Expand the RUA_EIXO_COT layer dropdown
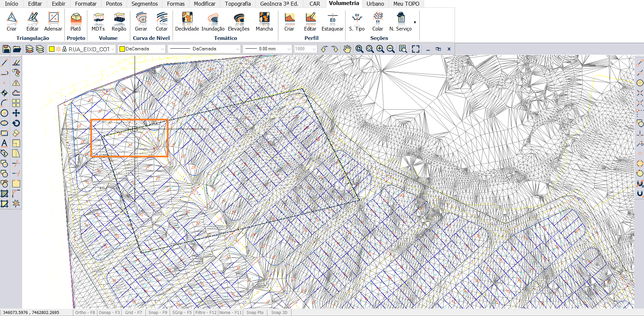Screen dimensions: 644x316 [113, 49]
